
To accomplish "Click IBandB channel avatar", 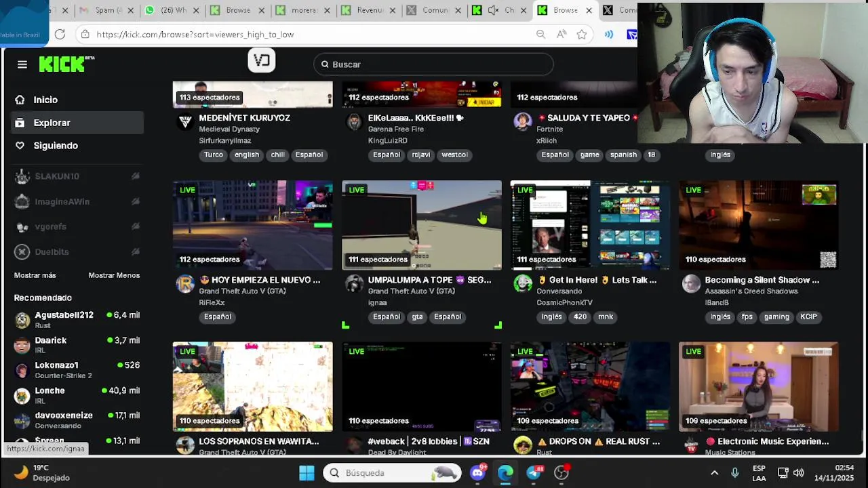I will 691,283.
